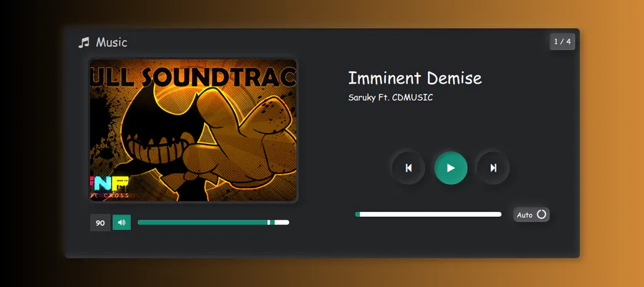This screenshot has height=287, width=644.
Task: Open the album cover artwork
Action: pos(193,130)
